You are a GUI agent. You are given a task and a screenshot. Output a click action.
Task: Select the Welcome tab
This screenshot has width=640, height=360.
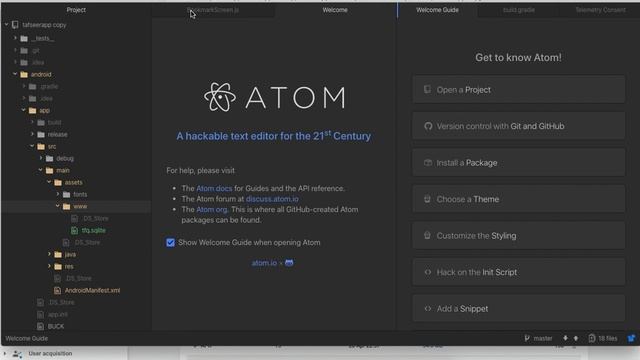[335, 10]
